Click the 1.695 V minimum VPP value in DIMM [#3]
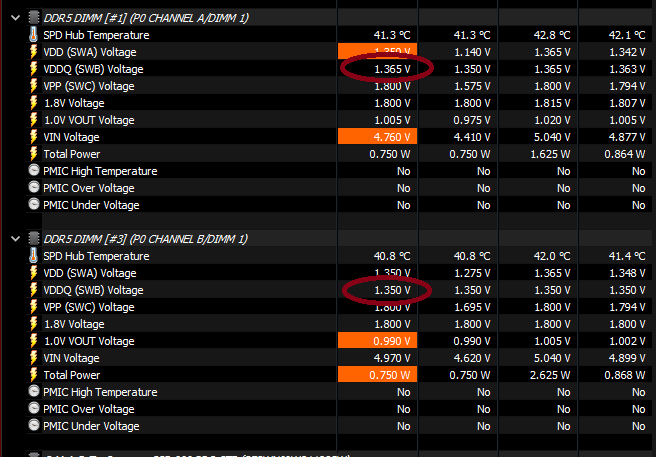Image resolution: width=656 pixels, height=457 pixels. [x=472, y=307]
